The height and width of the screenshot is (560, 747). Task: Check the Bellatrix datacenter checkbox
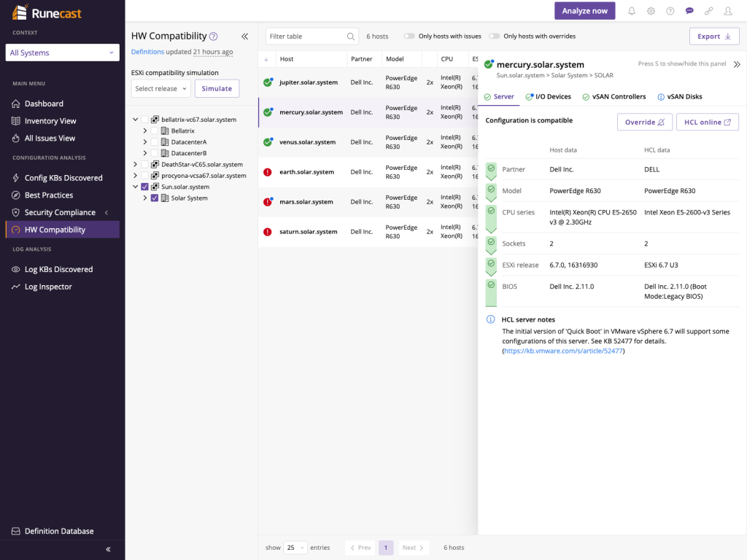coord(155,131)
